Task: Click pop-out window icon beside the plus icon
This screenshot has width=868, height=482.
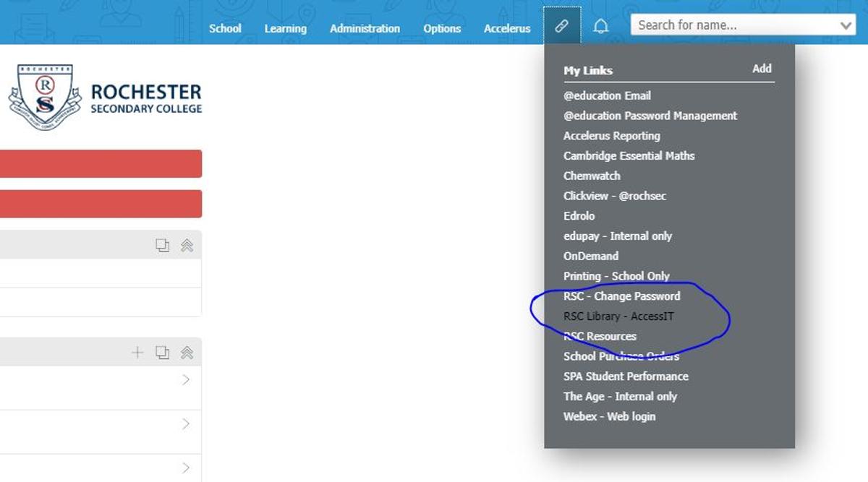Action: pyautogui.click(x=162, y=353)
